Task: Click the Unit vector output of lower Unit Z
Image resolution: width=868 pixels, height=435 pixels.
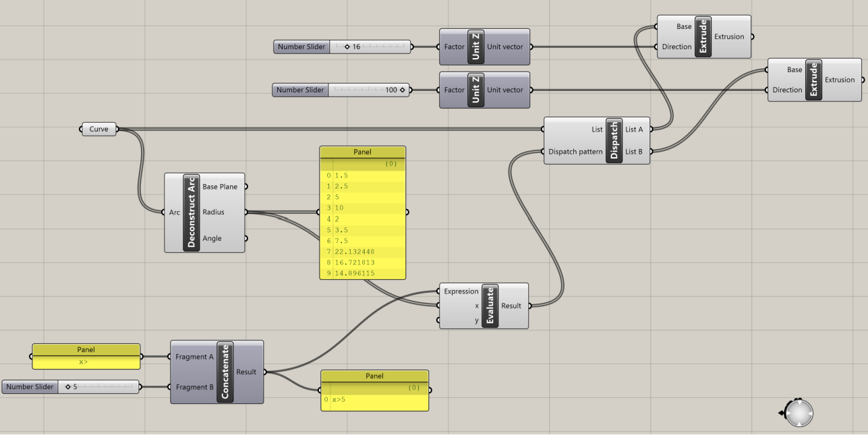Action: 505,90
